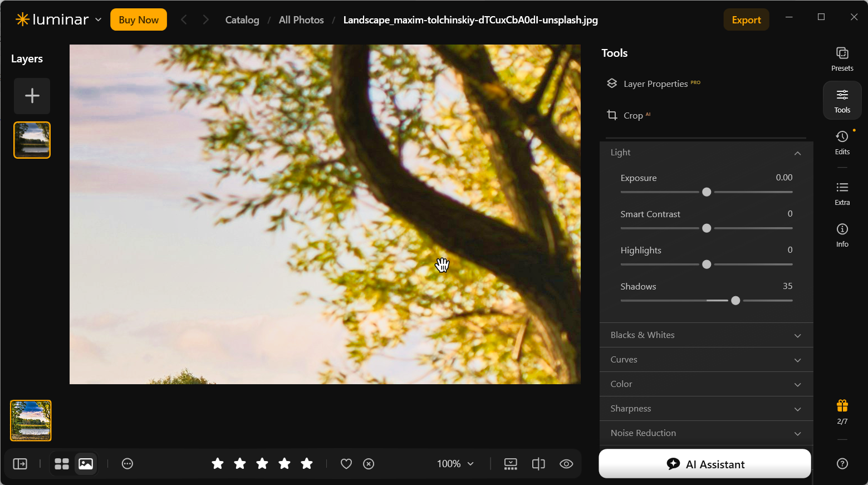The width and height of the screenshot is (868, 485).
Task: Open the AI Assistant
Action: (705, 464)
